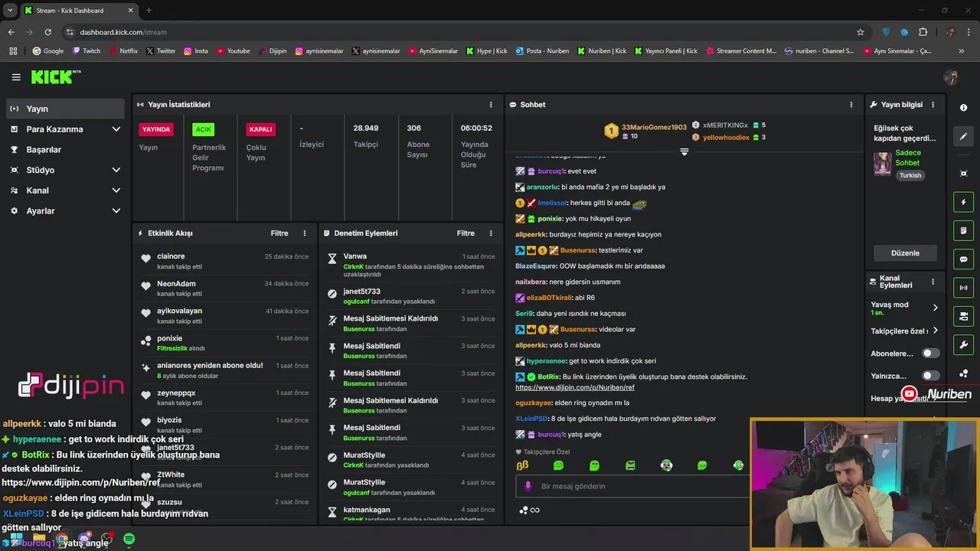Open Başarılar in the sidebar
980x551 pixels.
click(x=64, y=150)
